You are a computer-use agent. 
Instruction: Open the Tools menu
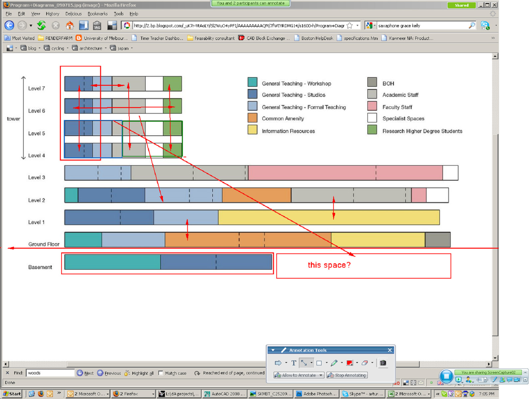point(119,14)
